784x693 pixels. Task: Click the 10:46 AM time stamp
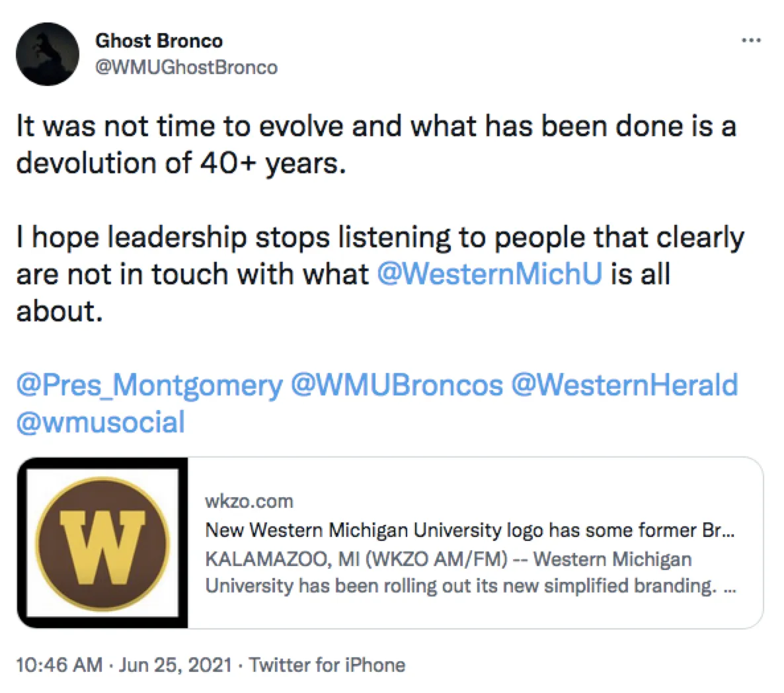coord(59,665)
